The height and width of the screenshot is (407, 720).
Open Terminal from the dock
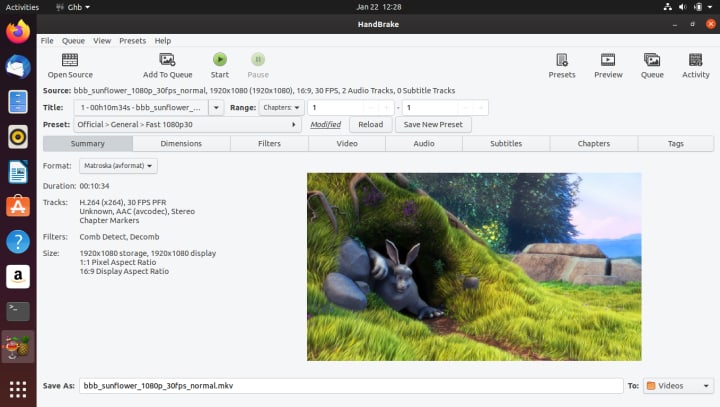pos(18,311)
